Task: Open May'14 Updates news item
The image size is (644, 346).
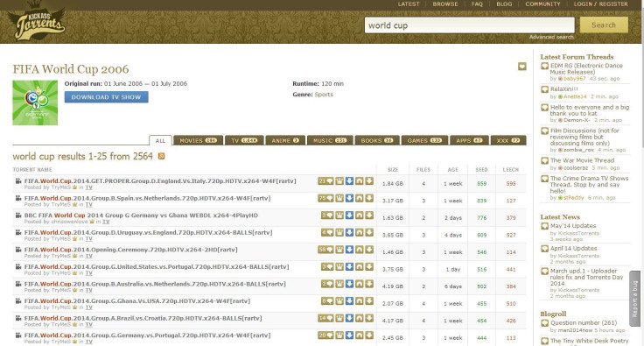Action: pyautogui.click(x=573, y=226)
